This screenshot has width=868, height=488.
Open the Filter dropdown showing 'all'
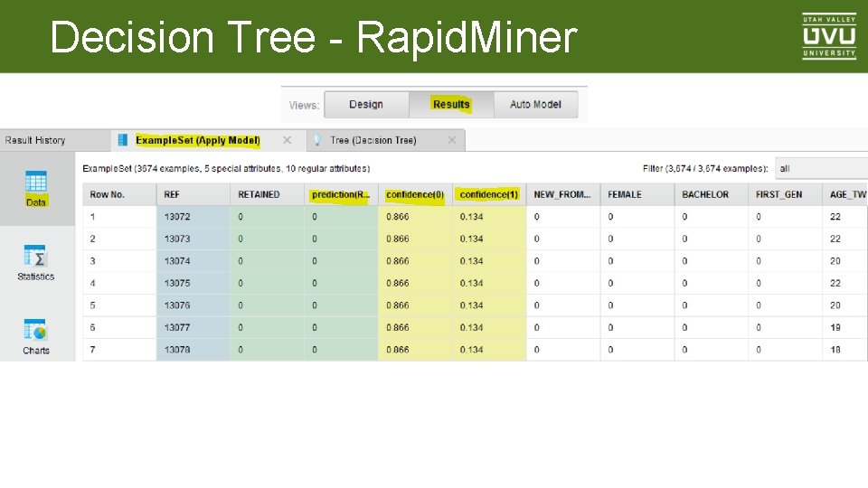[822, 168]
